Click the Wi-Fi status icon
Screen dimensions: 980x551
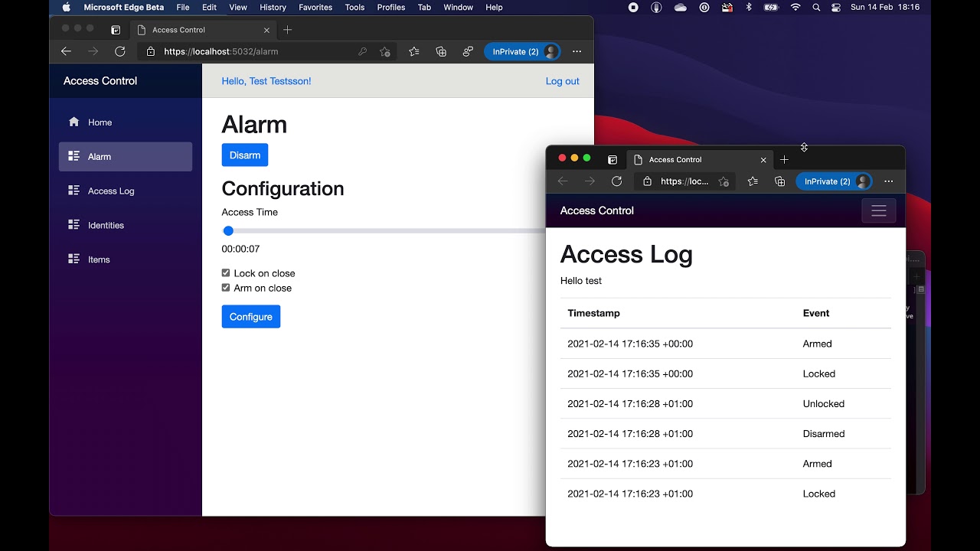coord(795,7)
